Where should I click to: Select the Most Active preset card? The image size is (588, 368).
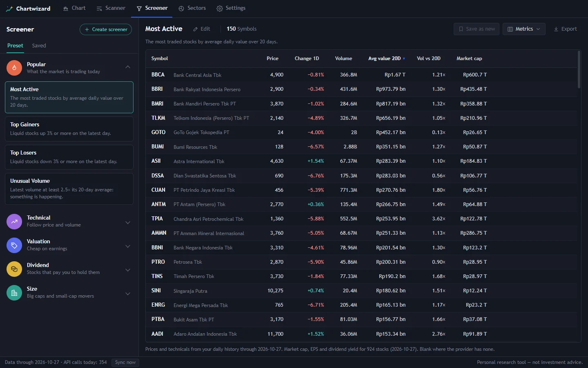point(69,97)
